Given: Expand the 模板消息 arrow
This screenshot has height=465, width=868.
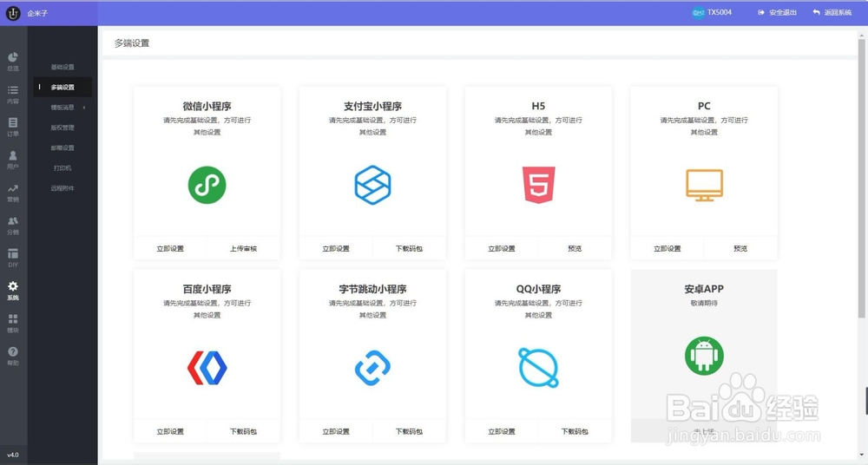Looking at the screenshot, I should tap(84, 108).
